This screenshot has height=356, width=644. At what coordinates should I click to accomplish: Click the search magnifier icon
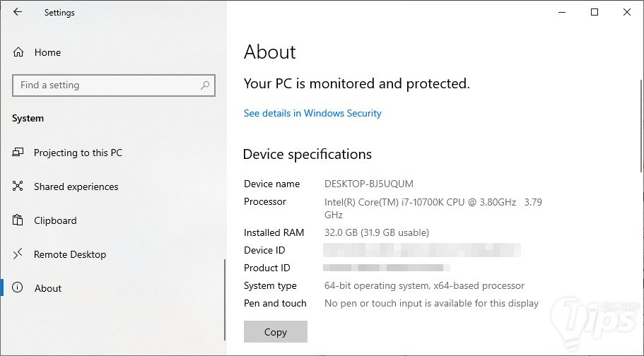(x=205, y=85)
